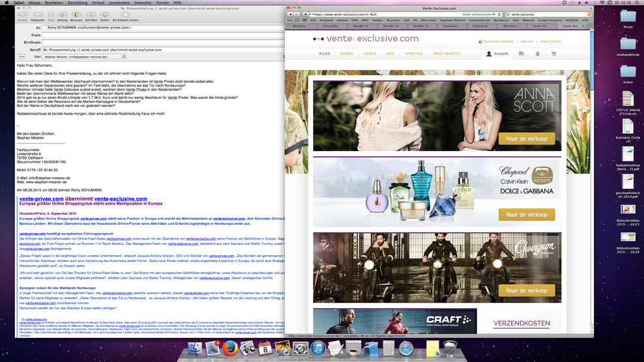Image resolution: width=644 pixels, height=362 pixels.
Task: Select the MOST WANTED category
Action: click(x=447, y=54)
